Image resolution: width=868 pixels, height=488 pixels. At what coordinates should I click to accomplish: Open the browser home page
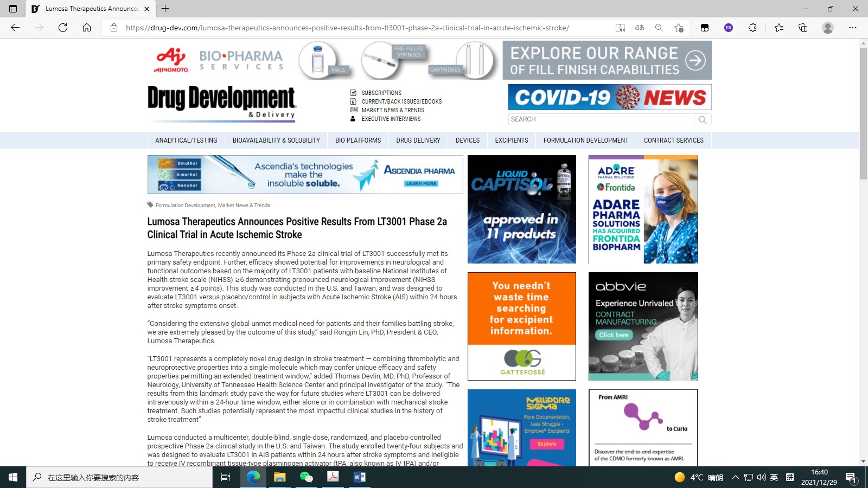tap(87, 28)
